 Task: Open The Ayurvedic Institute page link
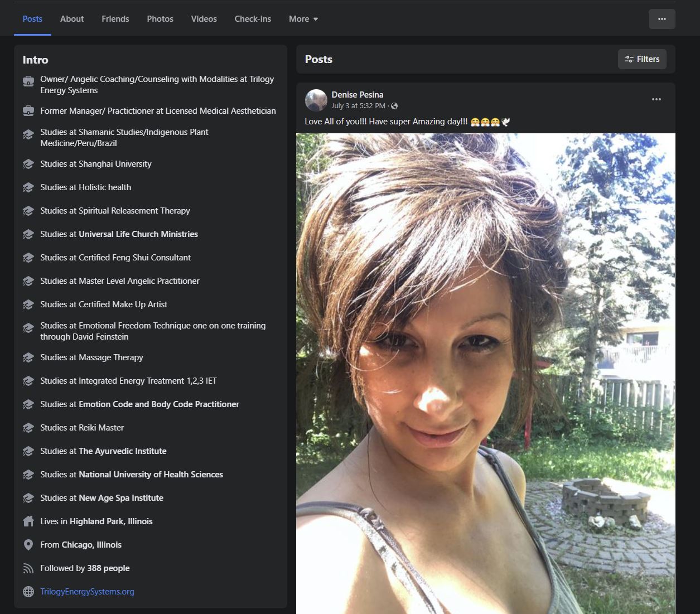tap(123, 451)
